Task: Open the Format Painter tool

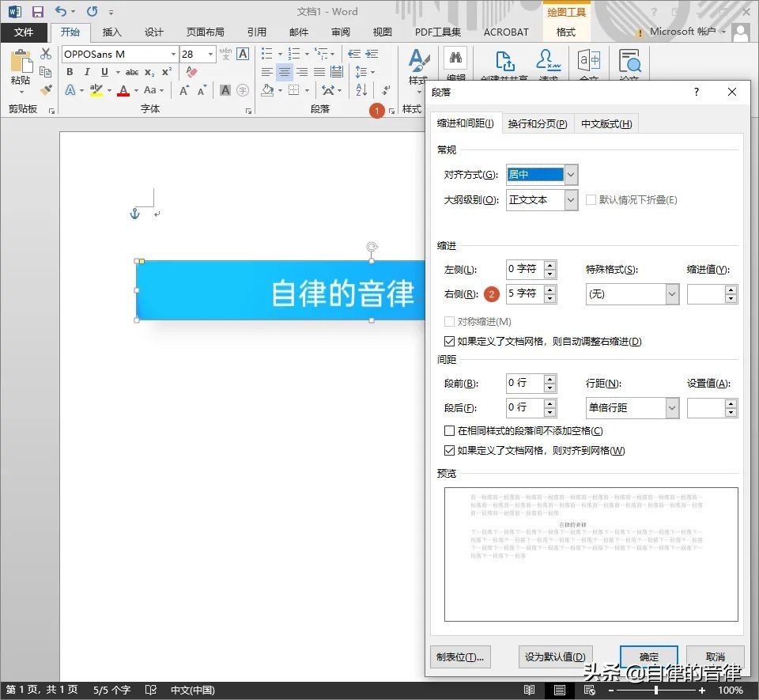Action: 46,89
